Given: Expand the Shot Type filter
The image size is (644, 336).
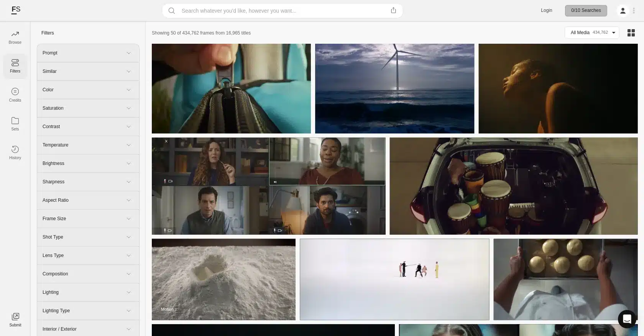Looking at the screenshot, I should click(x=88, y=237).
